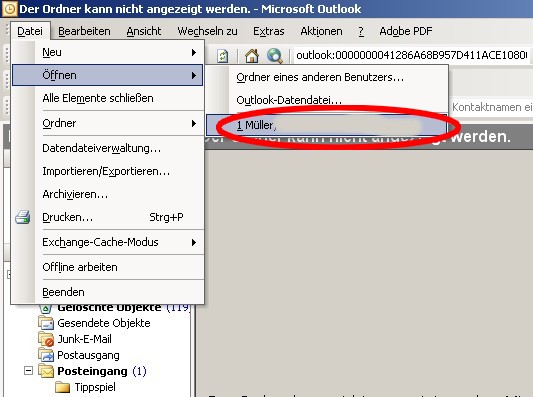Select Tippspiel subfolder
This screenshot has width=533, height=397.
tap(95, 387)
